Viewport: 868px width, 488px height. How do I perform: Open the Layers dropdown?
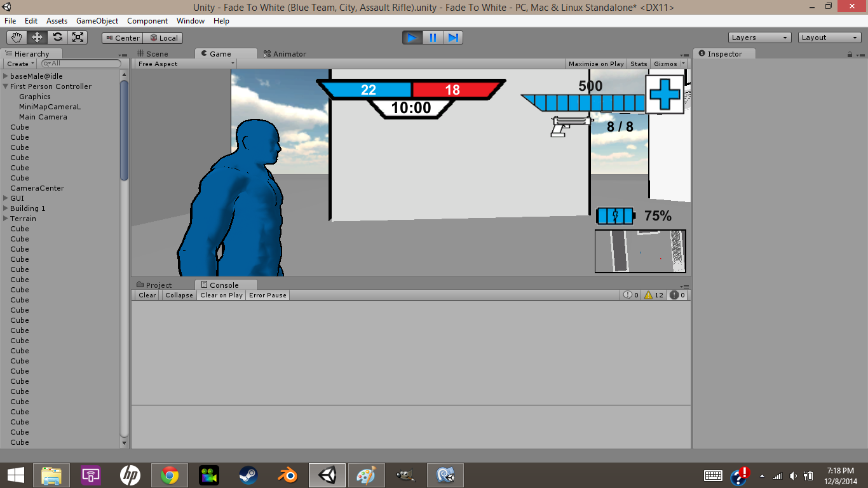pos(759,37)
